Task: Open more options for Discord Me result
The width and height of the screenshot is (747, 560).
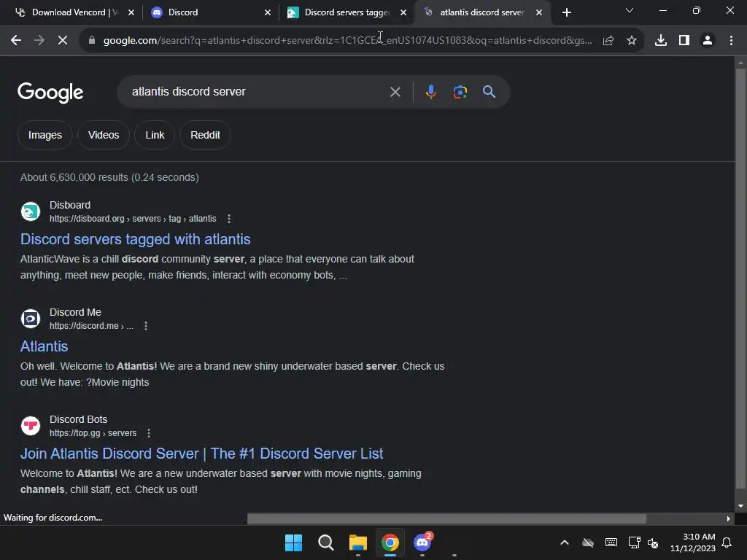Action: 146,326
